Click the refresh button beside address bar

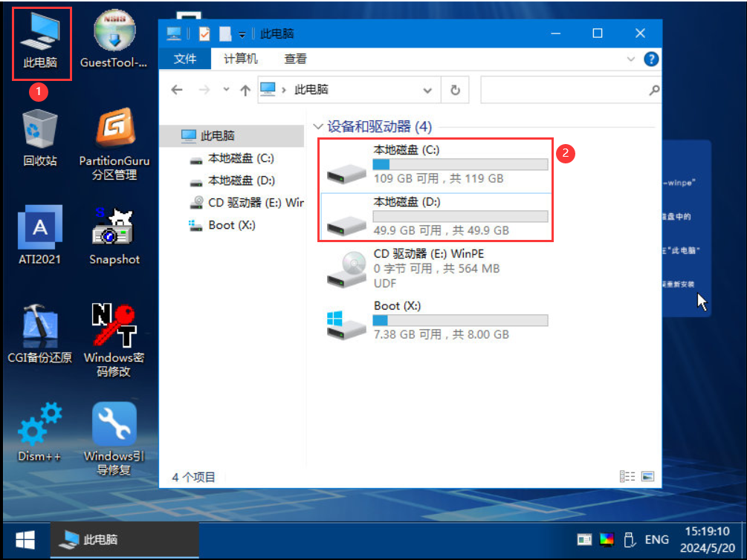(455, 90)
